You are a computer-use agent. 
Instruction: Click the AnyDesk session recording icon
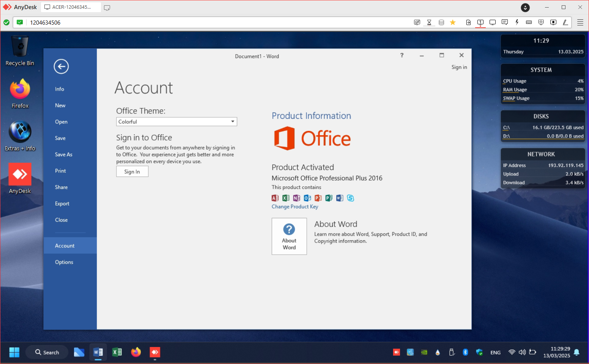(x=553, y=22)
